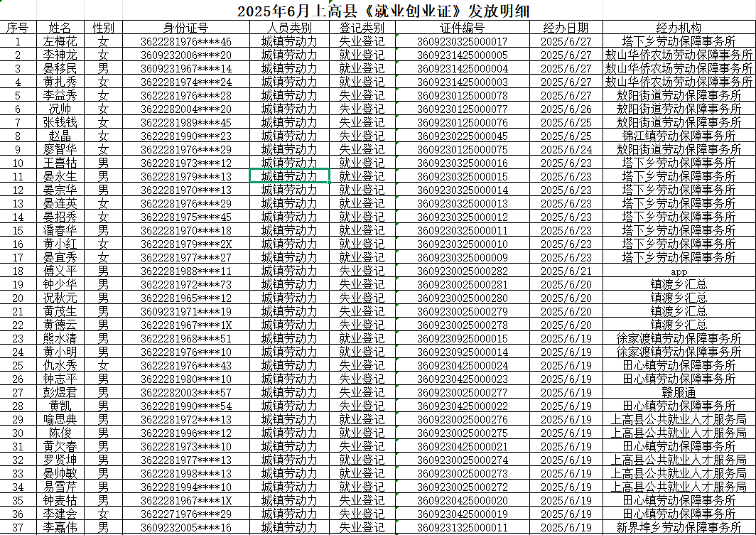Screen dimensions: 756x535
Task: Select the date cell 2025/6/24
Action: coord(566,150)
